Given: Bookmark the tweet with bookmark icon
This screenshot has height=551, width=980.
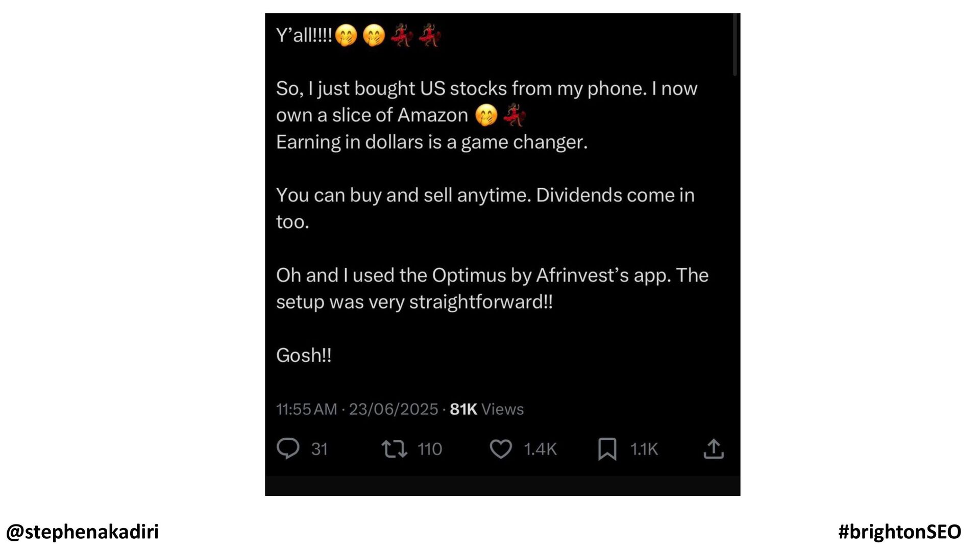Looking at the screenshot, I should click(x=607, y=449).
